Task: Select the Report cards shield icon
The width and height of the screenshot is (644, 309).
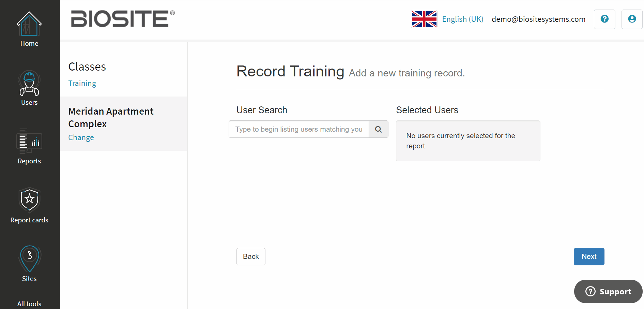Action: (29, 200)
